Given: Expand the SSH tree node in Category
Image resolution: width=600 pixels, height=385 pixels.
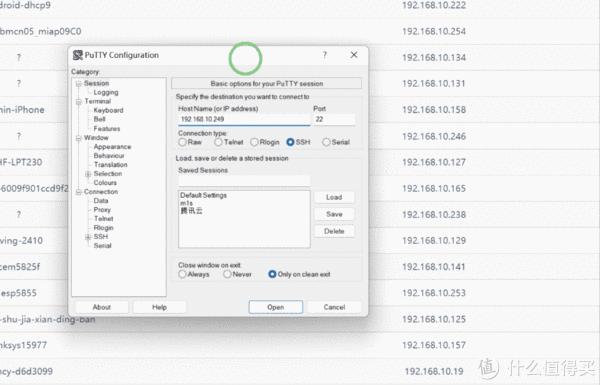Looking at the screenshot, I should [88, 237].
